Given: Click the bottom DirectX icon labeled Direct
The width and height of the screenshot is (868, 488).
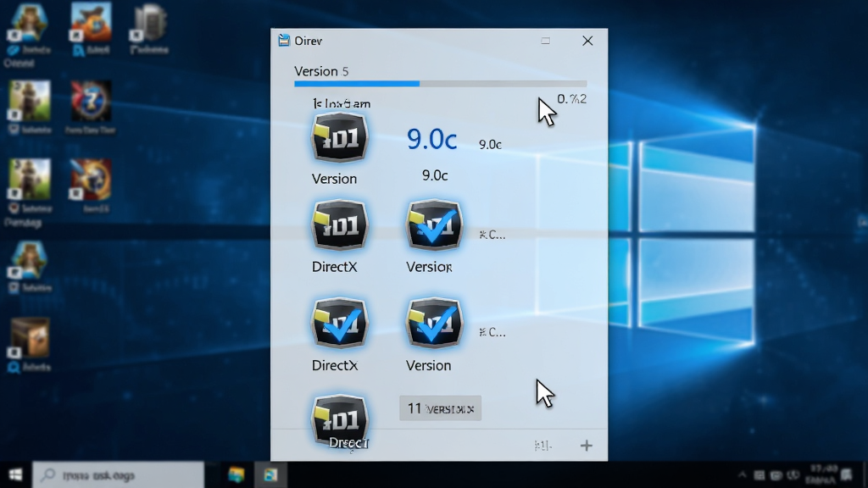Looking at the screenshot, I should 339,420.
